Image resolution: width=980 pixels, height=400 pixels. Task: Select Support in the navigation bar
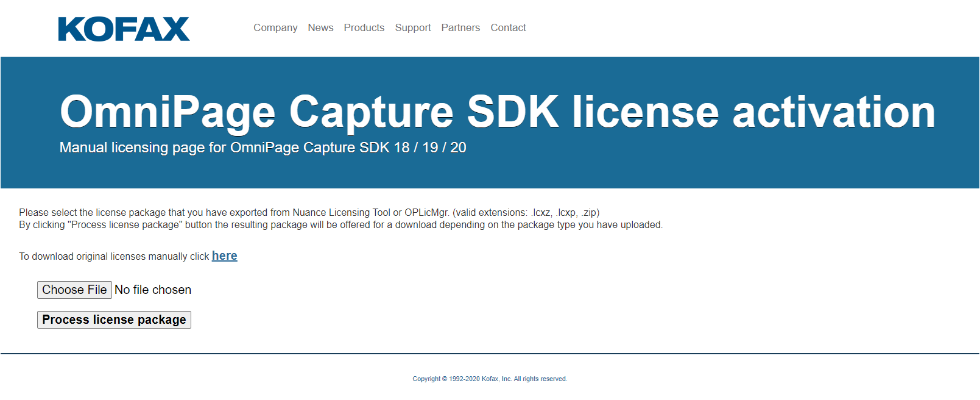pos(413,27)
